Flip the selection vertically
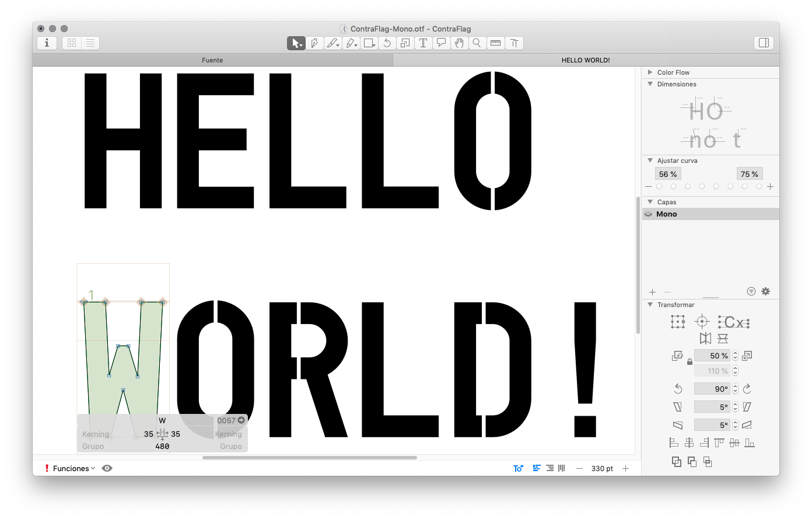This screenshot has height=519, width=812. click(723, 339)
